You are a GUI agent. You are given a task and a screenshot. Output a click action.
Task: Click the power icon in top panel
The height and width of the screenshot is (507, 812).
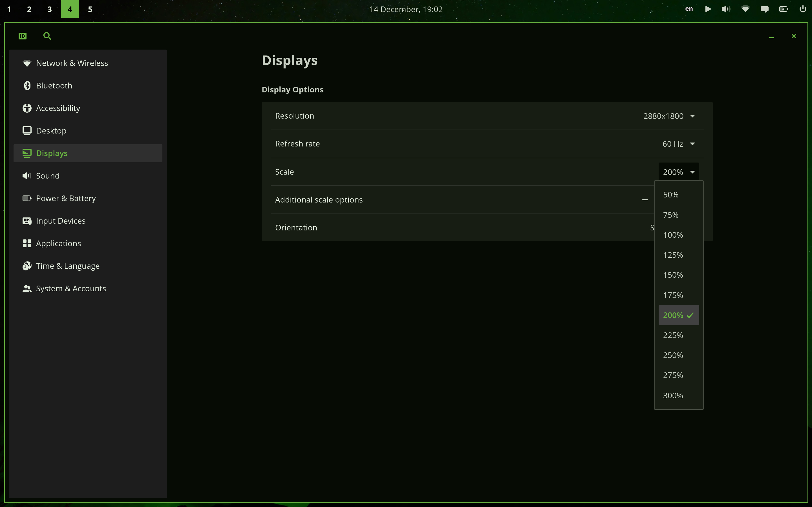[x=803, y=9]
